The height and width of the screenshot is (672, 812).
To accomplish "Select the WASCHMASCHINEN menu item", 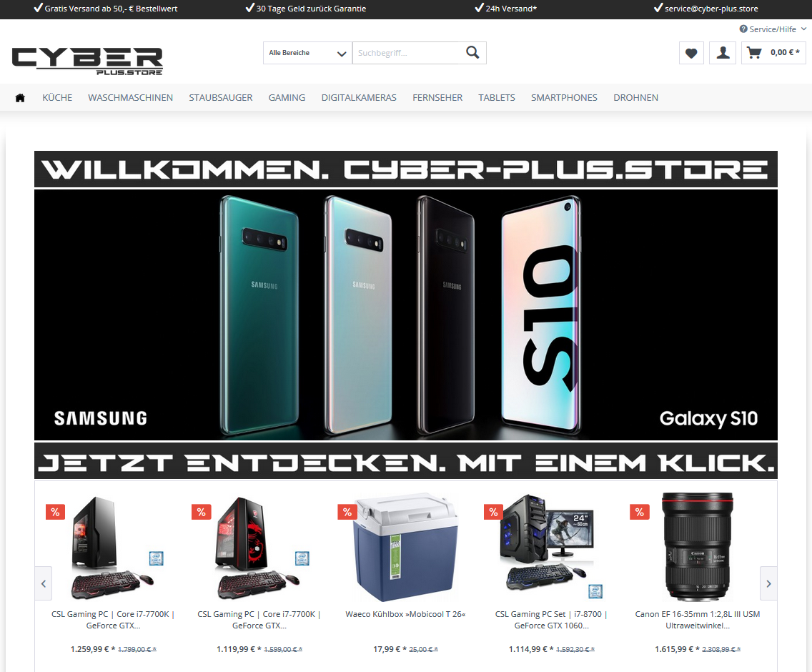I will pyautogui.click(x=131, y=97).
